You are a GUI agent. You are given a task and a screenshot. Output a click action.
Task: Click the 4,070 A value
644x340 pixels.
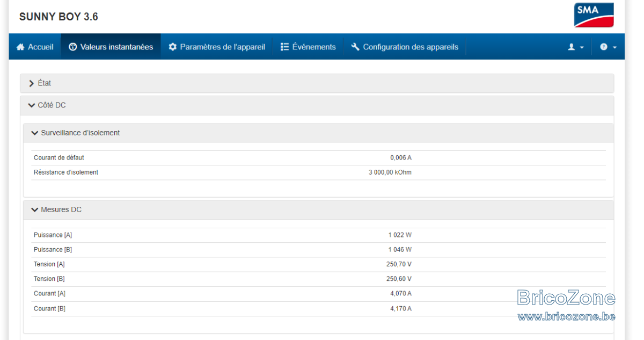pos(401,294)
